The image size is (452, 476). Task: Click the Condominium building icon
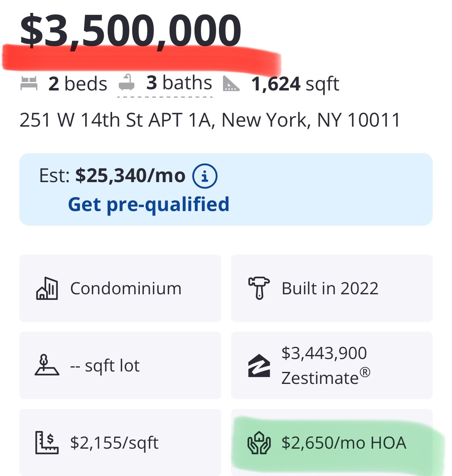click(x=47, y=289)
